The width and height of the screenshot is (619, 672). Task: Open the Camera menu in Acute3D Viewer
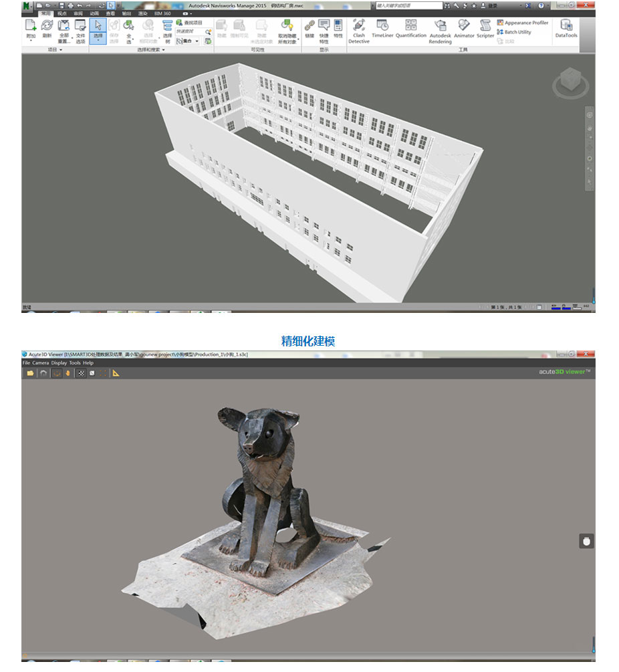pos(40,363)
